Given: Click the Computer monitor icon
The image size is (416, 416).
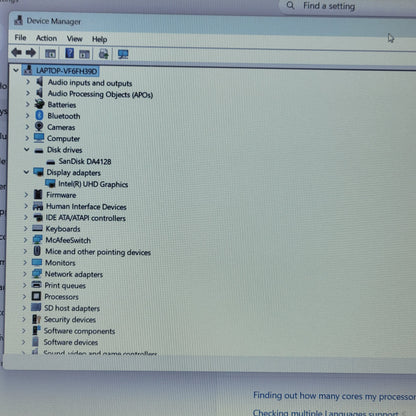Looking at the screenshot, I should (x=39, y=138).
